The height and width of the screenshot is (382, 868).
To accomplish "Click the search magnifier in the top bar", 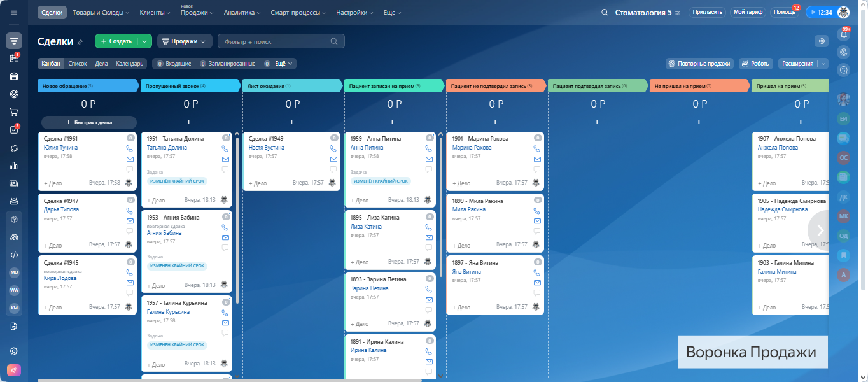I will pyautogui.click(x=605, y=12).
